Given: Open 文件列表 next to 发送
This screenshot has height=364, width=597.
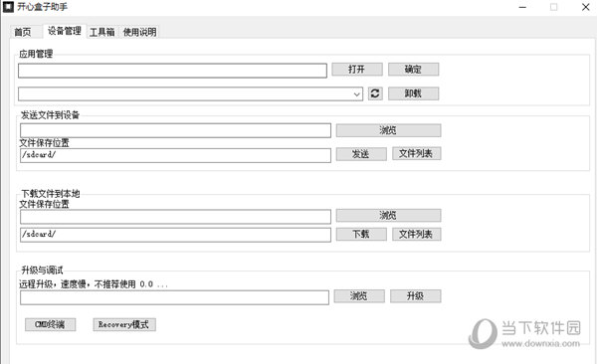Looking at the screenshot, I should (417, 154).
